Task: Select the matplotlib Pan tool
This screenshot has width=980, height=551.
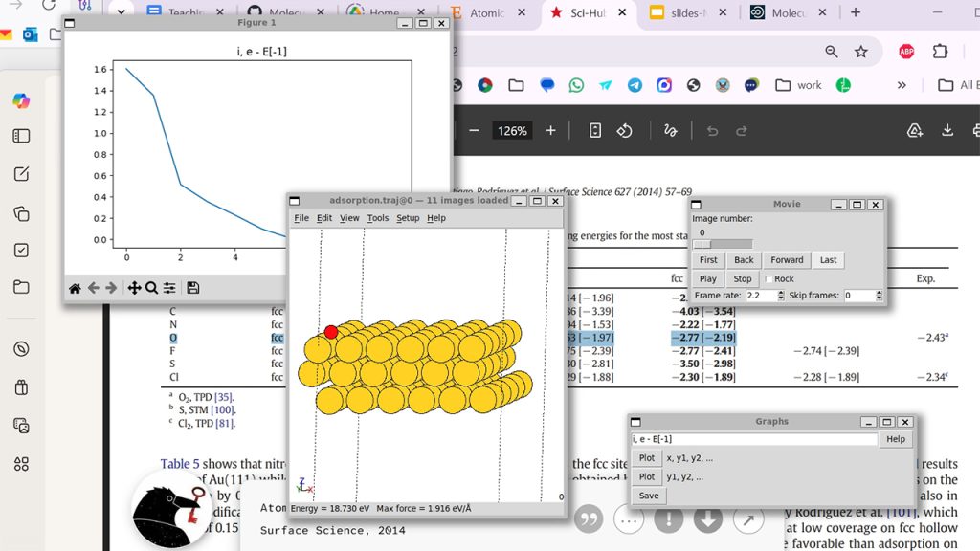Action: 134,288
